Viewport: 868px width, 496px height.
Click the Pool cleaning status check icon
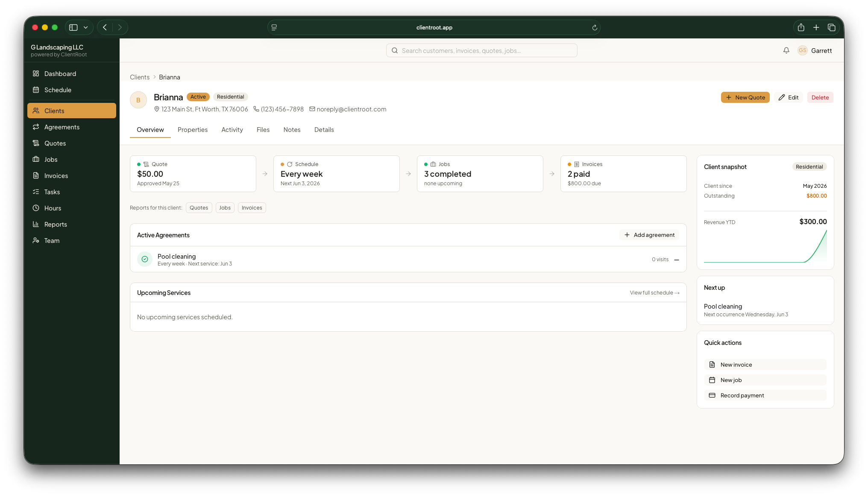145,259
